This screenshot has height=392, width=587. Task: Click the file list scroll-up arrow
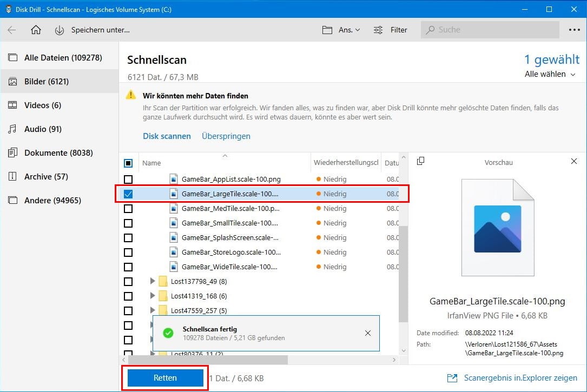[404, 157]
